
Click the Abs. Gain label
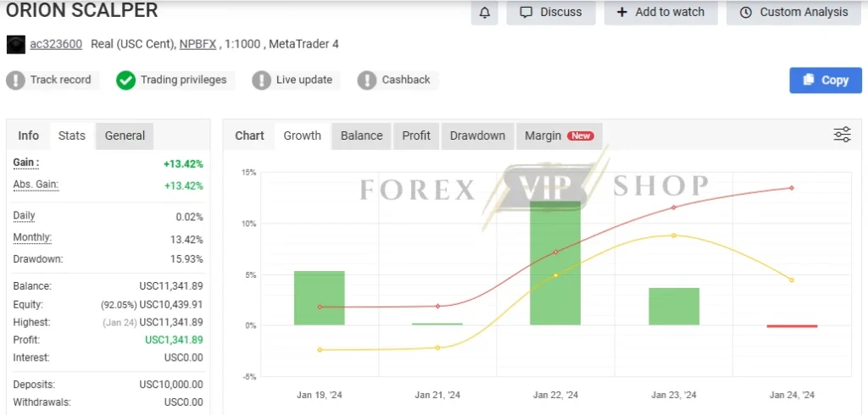pyautogui.click(x=36, y=185)
